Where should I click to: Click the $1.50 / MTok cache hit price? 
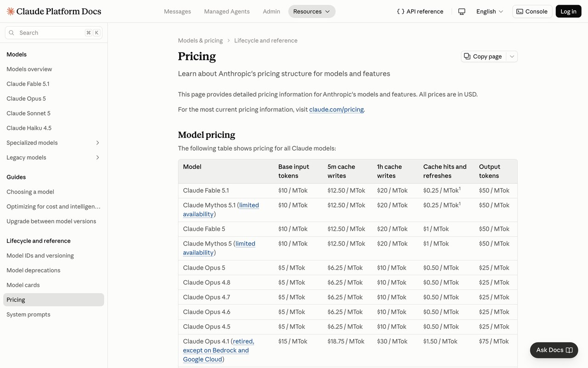pyautogui.click(x=441, y=341)
